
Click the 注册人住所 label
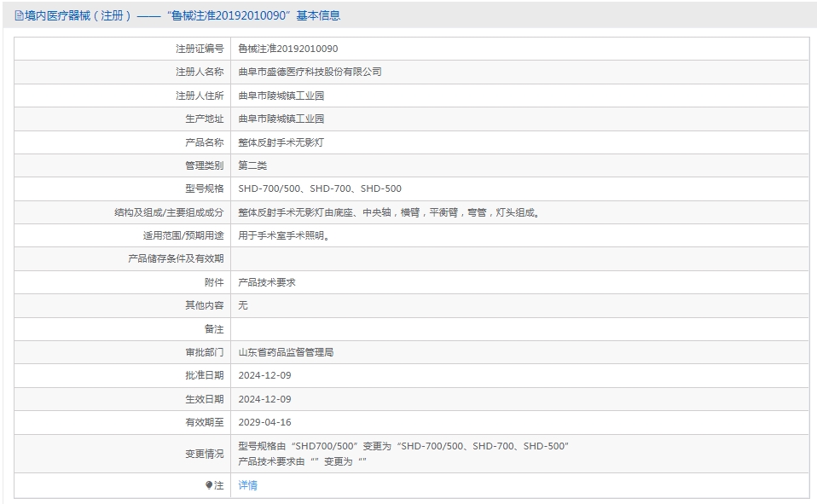(x=200, y=96)
